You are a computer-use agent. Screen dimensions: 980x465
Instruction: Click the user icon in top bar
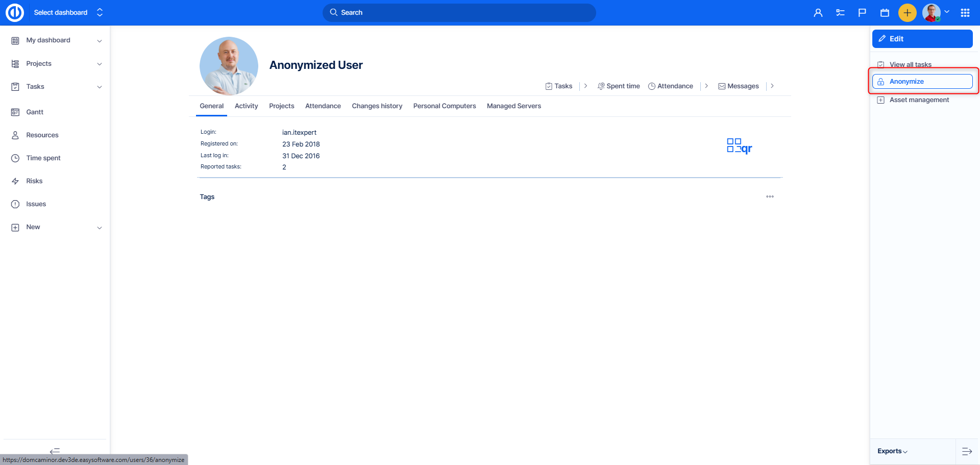818,13
